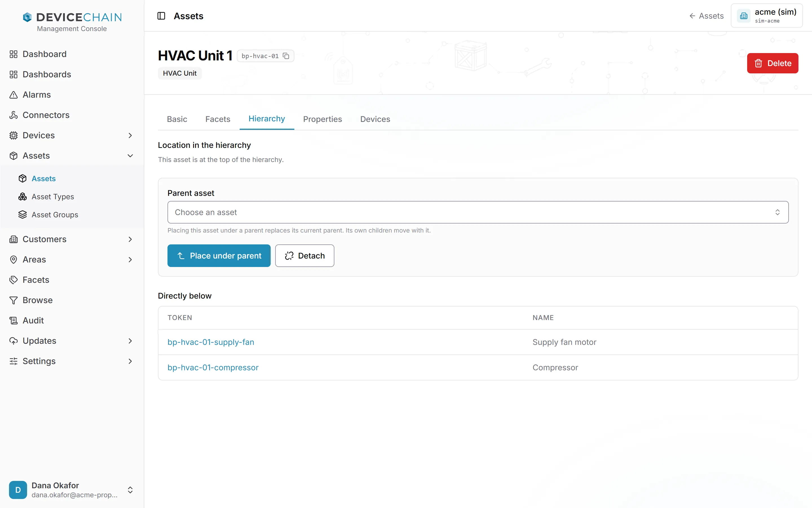Go back via the Assets link

coord(706,16)
